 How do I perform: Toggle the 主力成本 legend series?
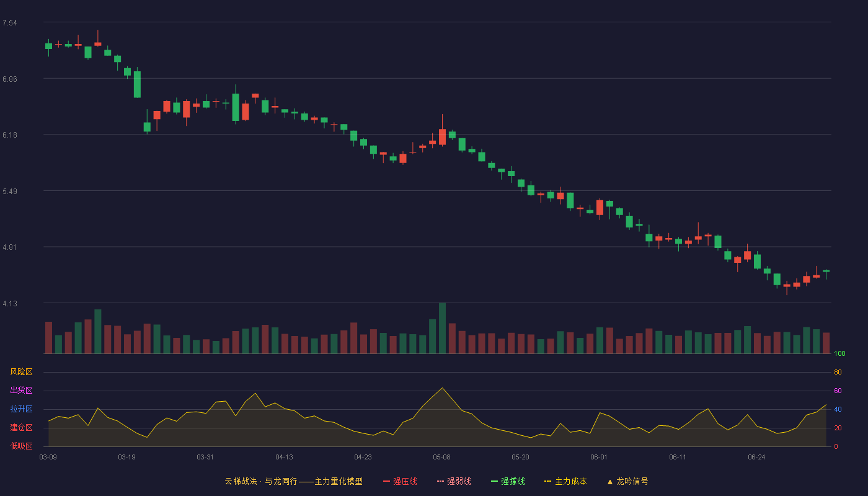[565, 481]
